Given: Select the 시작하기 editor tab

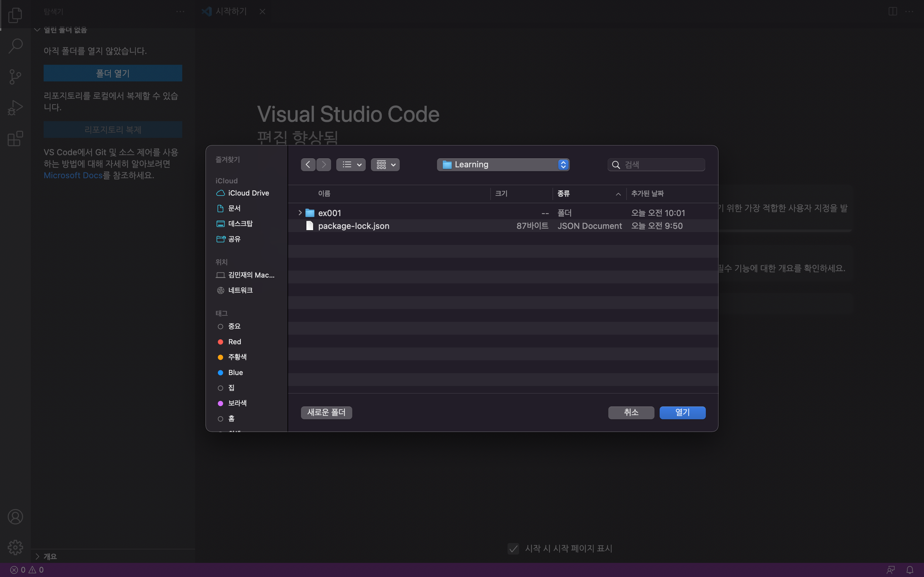Looking at the screenshot, I should [231, 12].
